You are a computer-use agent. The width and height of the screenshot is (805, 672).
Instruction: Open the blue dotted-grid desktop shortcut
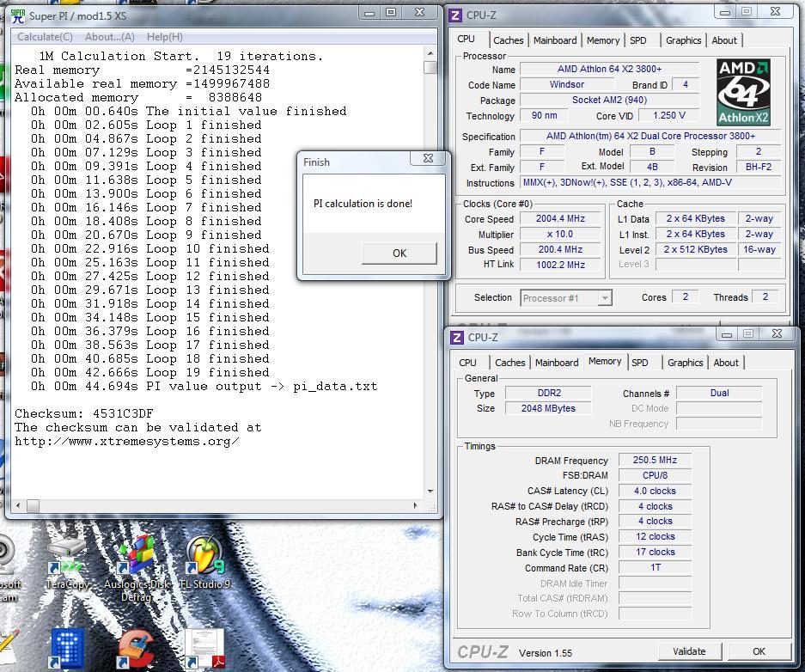(67, 648)
